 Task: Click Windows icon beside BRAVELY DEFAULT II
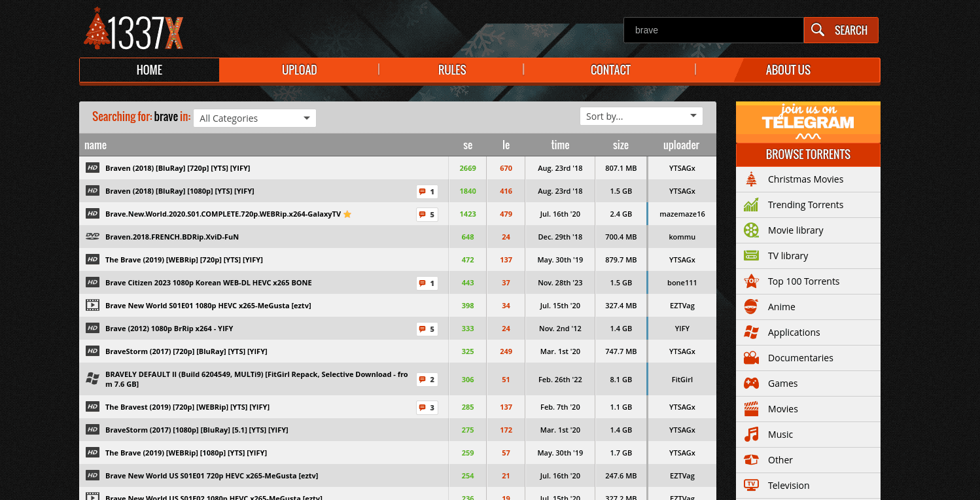pos(92,379)
